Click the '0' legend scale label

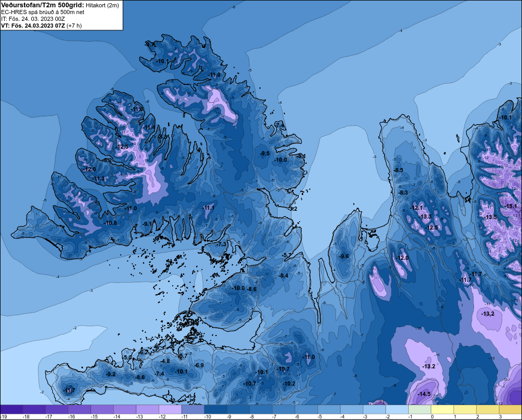(432, 417)
